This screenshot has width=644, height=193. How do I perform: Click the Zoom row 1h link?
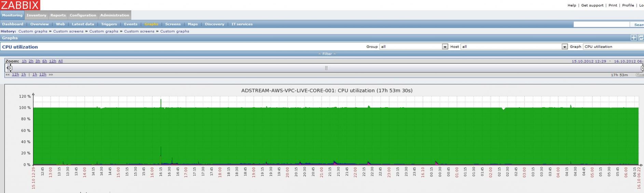coord(24,61)
